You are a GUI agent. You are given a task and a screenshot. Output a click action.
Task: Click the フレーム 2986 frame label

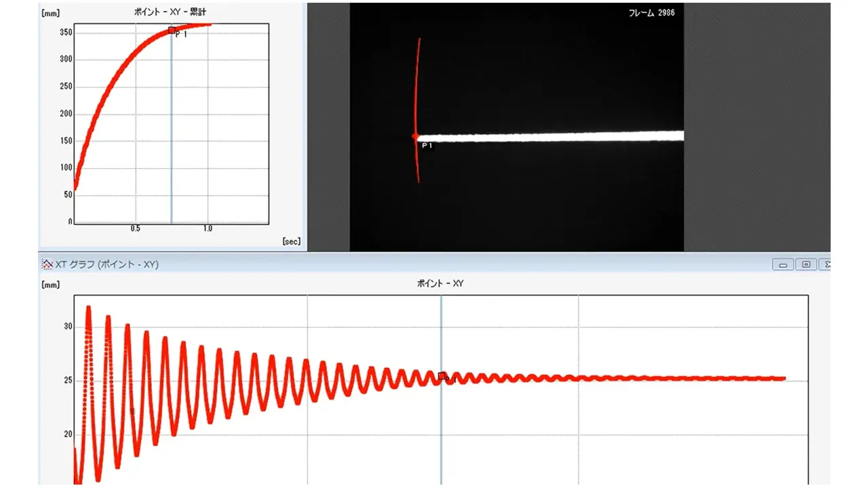click(652, 12)
